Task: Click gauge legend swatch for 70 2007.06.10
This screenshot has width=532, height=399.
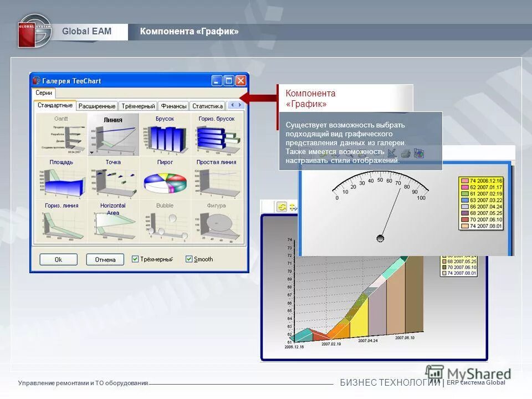Action: pyautogui.click(x=464, y=219)
